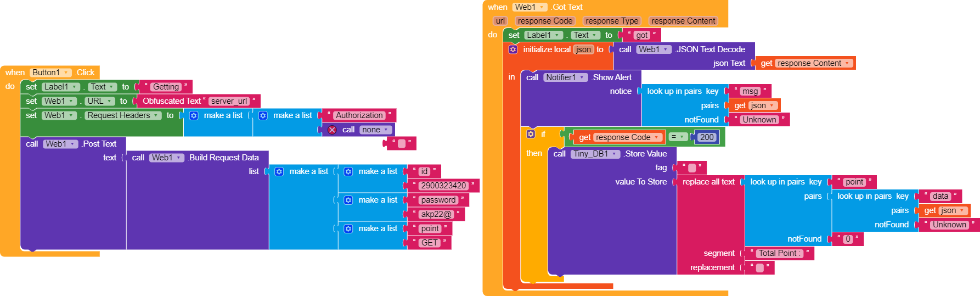
Task: Click the response Type event parameter
Action: point(611,21)
